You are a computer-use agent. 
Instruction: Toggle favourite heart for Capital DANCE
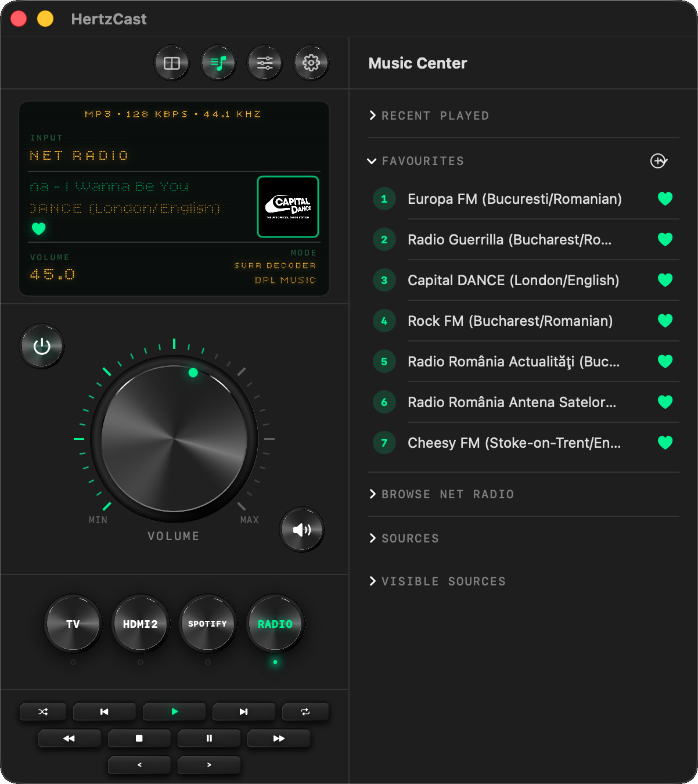pos(665,280)
